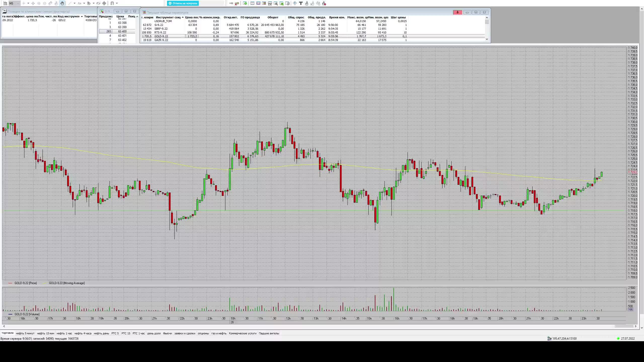Viewport: 644px width, 362px height.
Task: Click the delete drawings icon
Action: tap(104, 3)
